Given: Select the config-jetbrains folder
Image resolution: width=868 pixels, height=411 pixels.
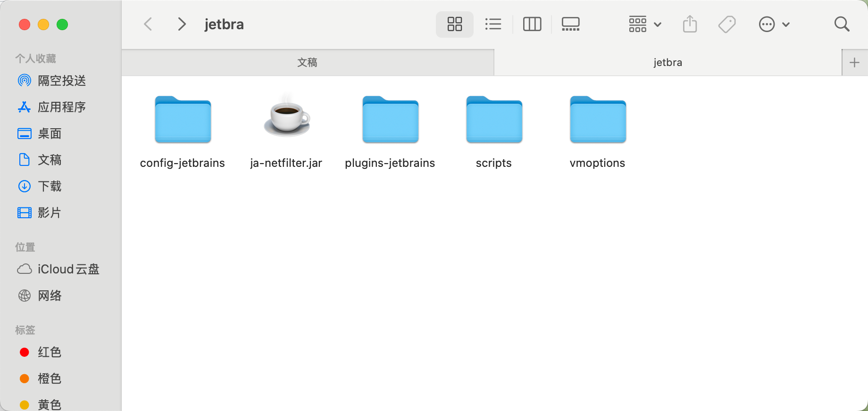Looking at the screenshot, I should coord(183,120).
